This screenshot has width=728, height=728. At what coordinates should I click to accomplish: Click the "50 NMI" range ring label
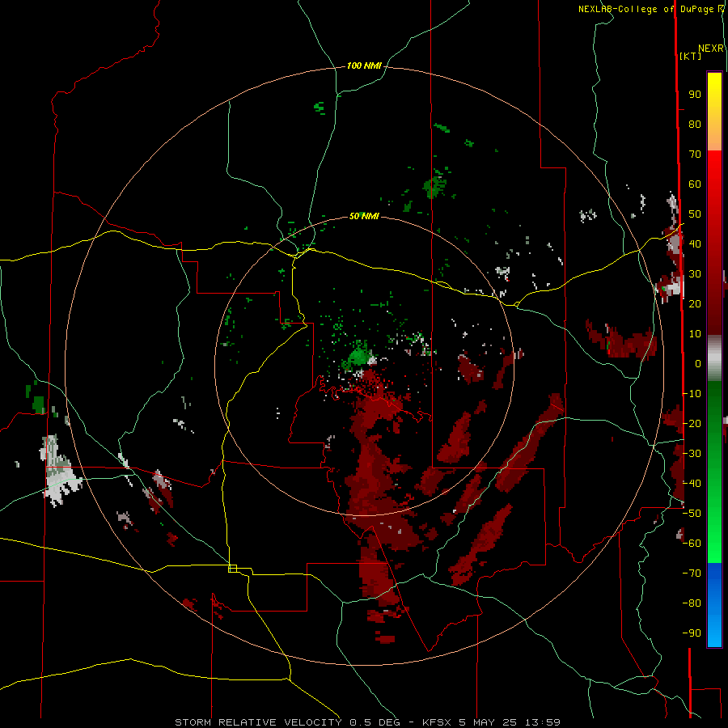coord(364,216)
